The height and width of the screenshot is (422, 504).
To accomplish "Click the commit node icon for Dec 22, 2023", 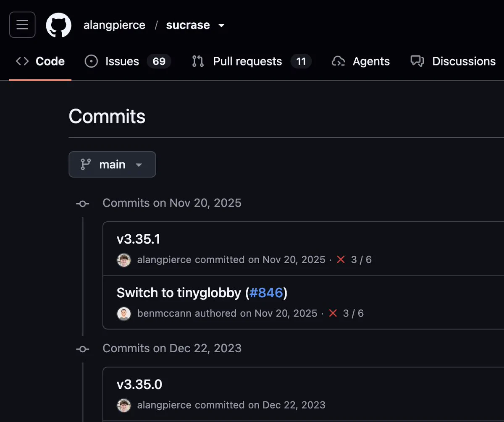I will (82, 349).
